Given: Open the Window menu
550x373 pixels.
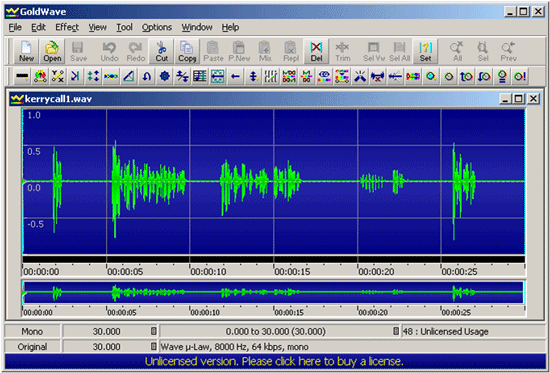Looking at the screenshot, I should 197,27.
